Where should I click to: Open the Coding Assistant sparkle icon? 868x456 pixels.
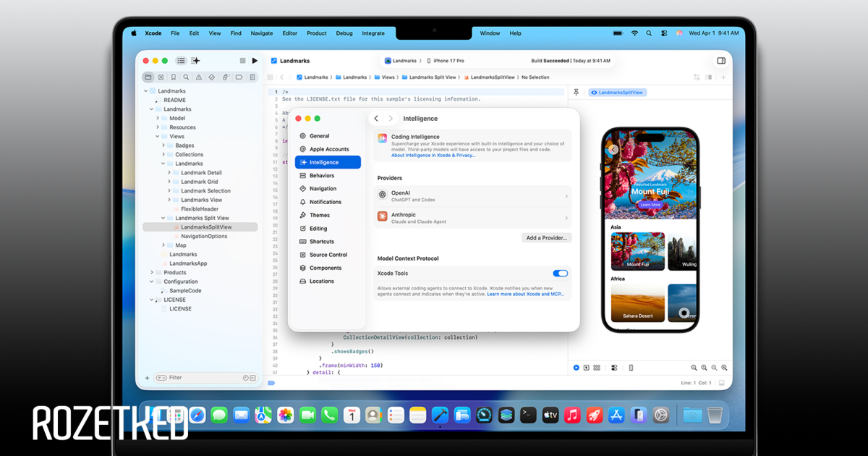(x=195, y=61)
